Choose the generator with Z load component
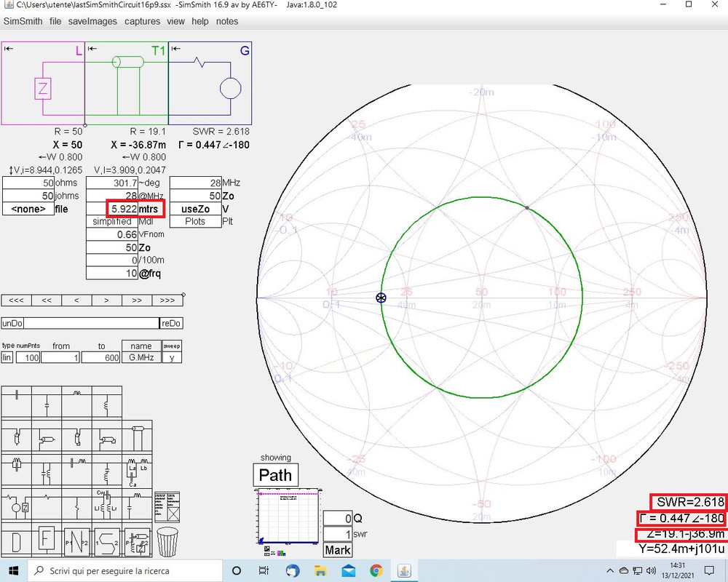The image size is (728, 582). pos(17,504)
